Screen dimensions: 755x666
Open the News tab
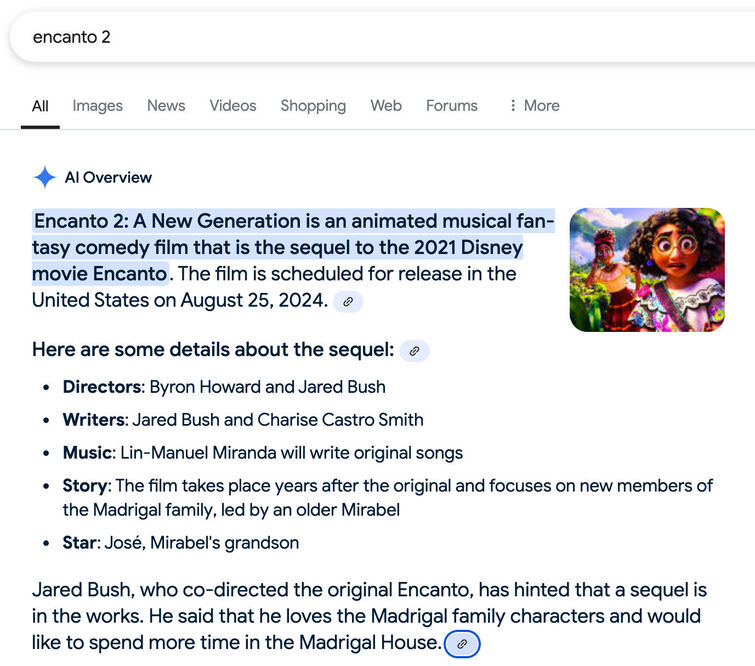click(166, 105)
